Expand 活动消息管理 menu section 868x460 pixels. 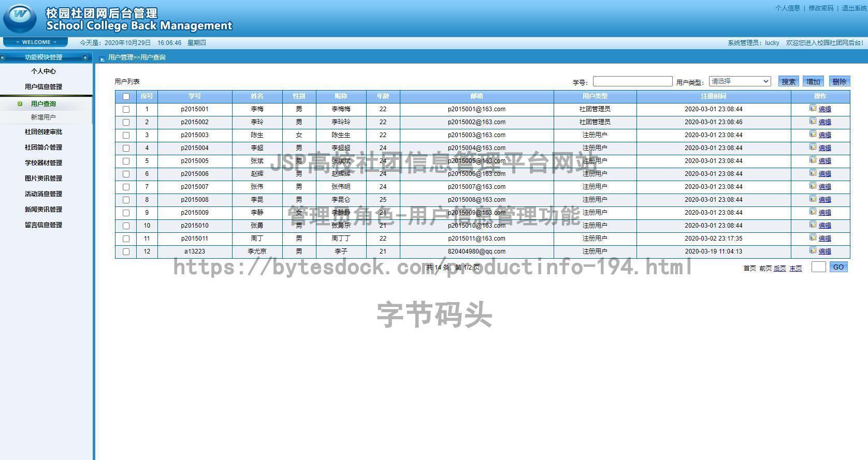pos(44,194)
